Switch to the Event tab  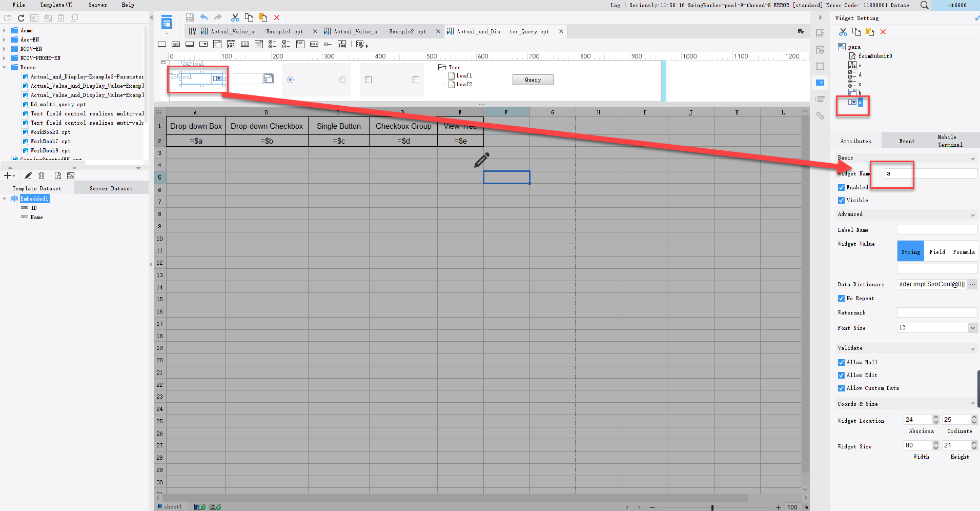coord(907,141)
